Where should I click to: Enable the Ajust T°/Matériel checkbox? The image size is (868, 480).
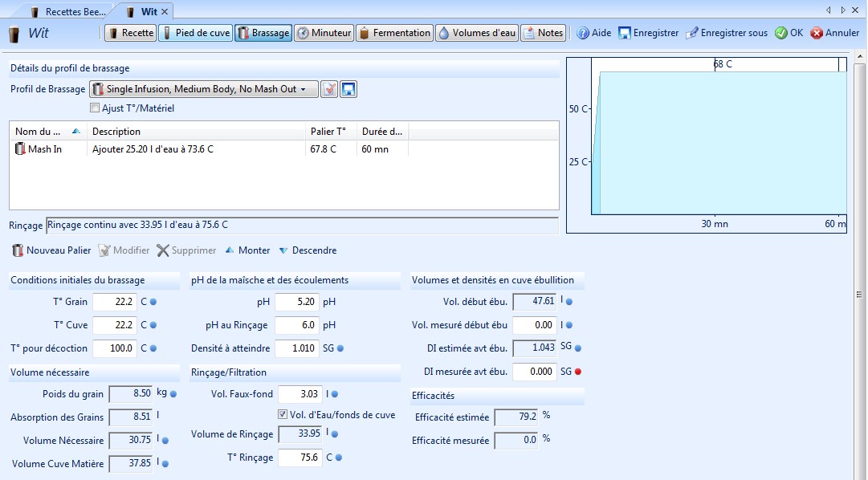(96, 108)
